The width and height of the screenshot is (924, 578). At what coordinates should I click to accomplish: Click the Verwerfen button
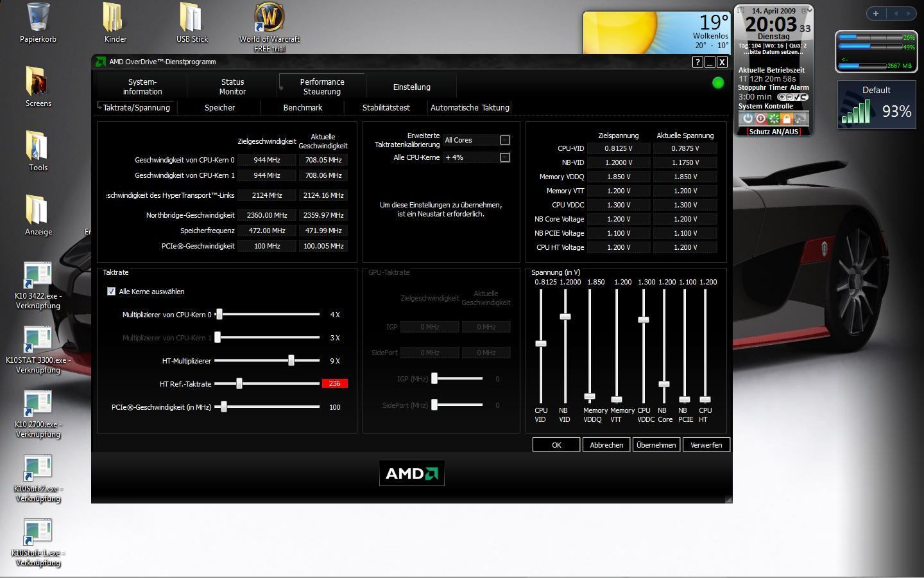tap(706, 444)
